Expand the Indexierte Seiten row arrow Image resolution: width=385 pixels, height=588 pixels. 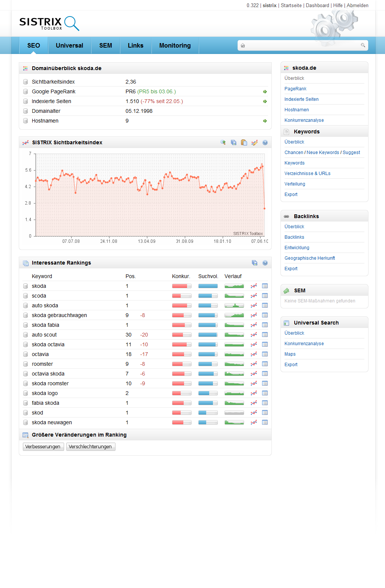click(265, 102)
